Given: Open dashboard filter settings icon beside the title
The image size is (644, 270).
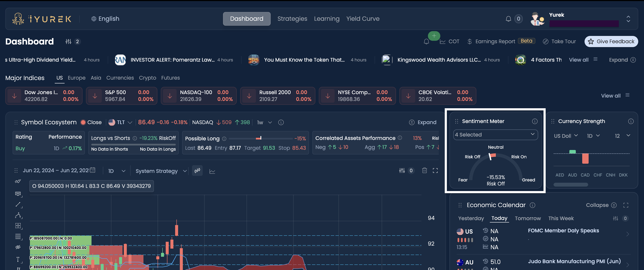Looking at the screenshot, I should (68, 42).
